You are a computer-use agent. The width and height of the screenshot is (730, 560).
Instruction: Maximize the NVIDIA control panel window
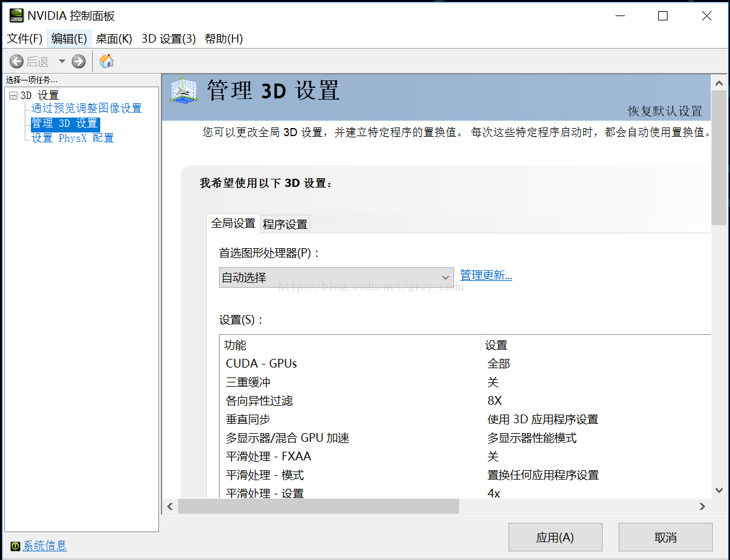click(663, 16)
